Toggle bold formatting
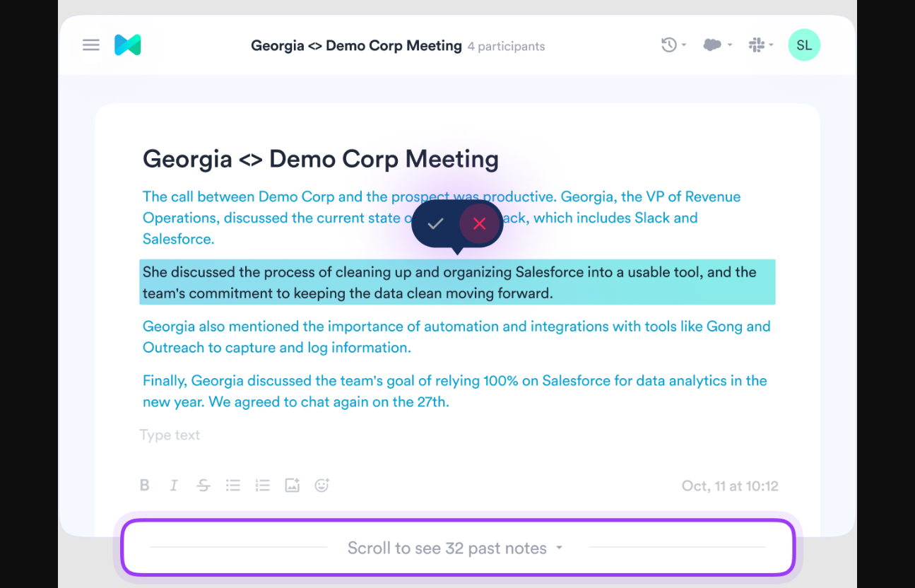 (145, 486)
